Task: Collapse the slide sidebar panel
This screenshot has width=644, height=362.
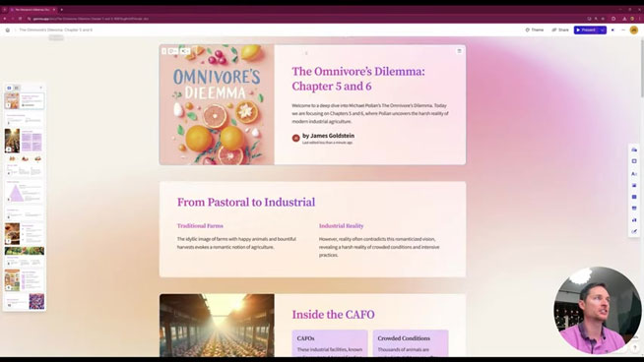Action: [x=40, y=88]
